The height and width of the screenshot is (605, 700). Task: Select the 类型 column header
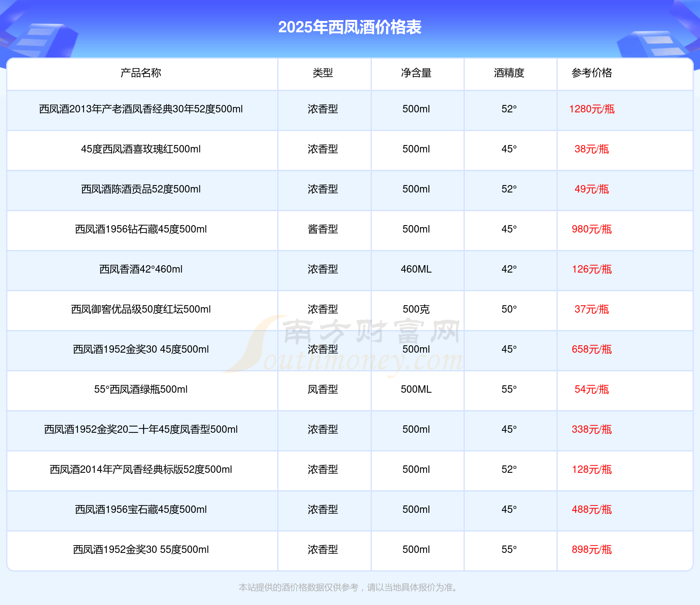(x=323, y=73)
